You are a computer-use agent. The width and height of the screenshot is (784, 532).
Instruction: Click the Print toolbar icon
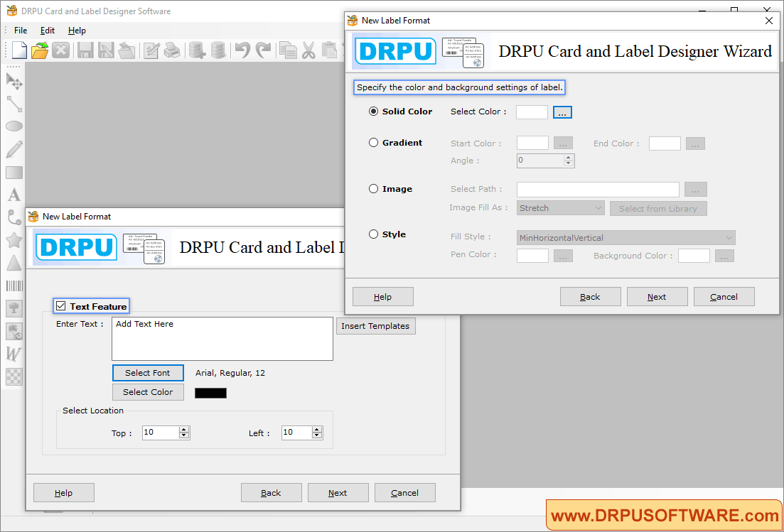172,50
